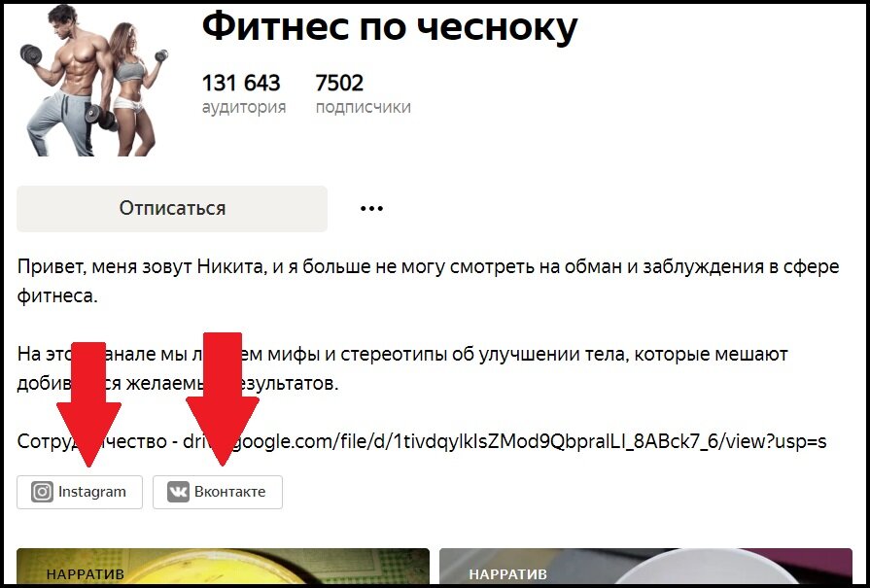Image resolution: width=870 pixels, height=588 pixels.
Task: Open the left yellow narrative card
Action: pyautogui.click(x=223, y=566)
